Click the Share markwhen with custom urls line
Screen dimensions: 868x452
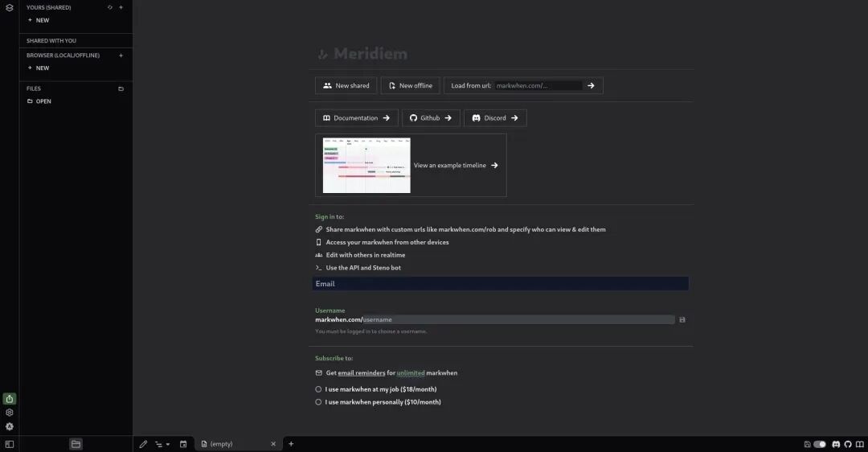click(465, 229)
